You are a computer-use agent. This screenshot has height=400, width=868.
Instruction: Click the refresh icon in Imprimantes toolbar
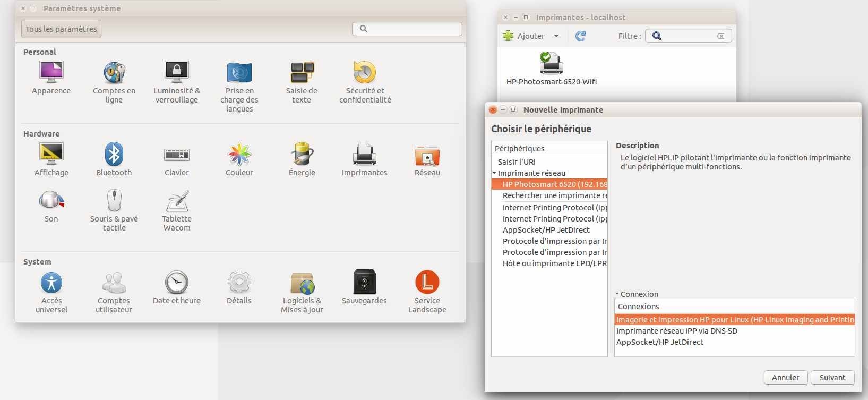(x=580, y=36)
